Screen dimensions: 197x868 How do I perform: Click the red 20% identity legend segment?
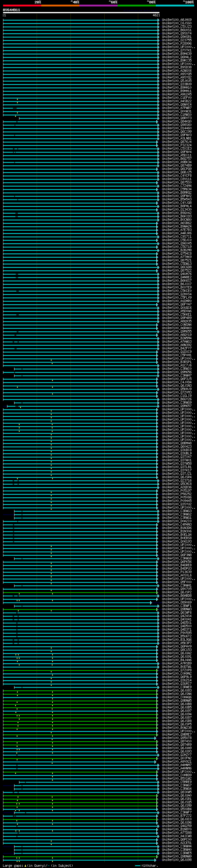tap(22, 6)
